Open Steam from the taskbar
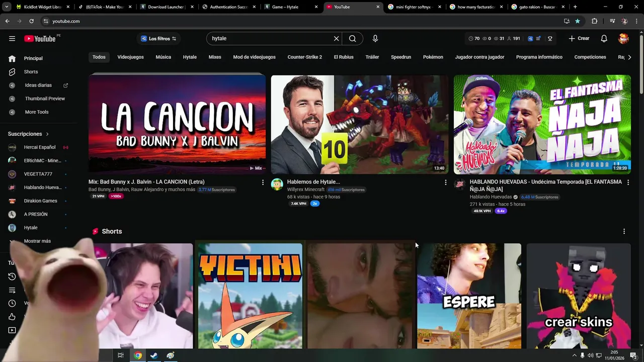 [154, 355]
